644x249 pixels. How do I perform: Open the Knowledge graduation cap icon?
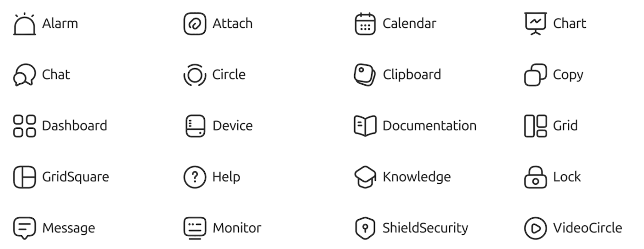pyautogui.click(x=365, y=177)
